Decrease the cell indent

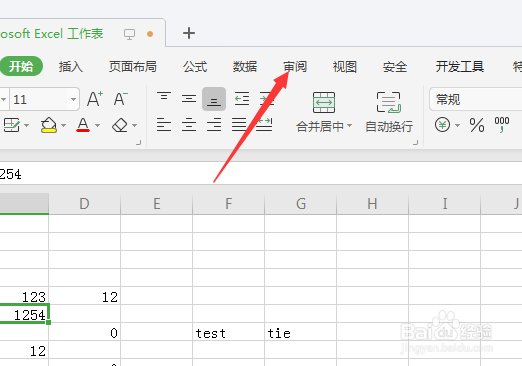[242, 99]
